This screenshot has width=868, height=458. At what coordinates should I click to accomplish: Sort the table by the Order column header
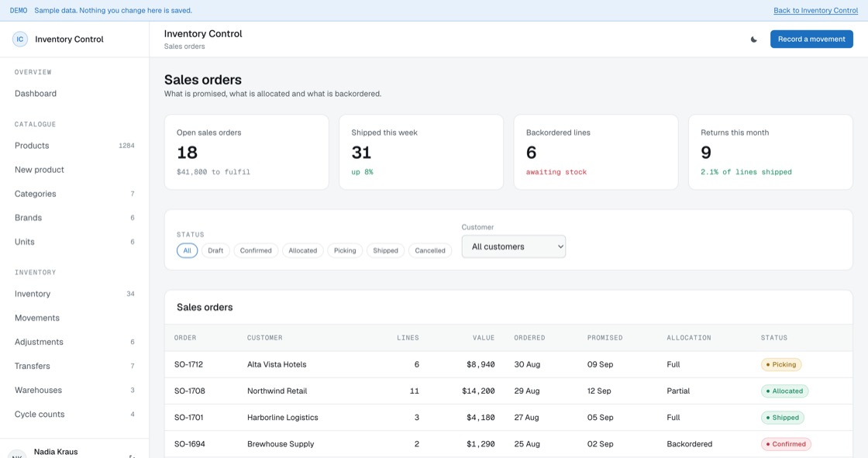click(185, 338)
